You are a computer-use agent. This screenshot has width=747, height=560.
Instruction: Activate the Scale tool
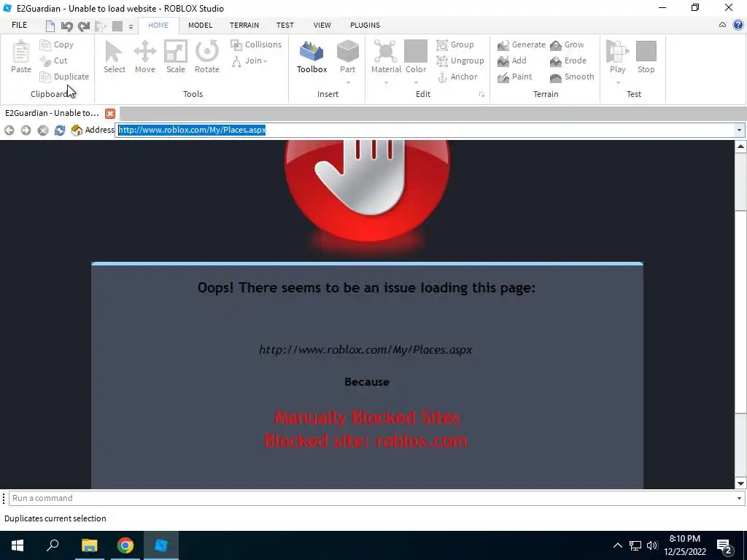pyautogui.click(x=175, y=57)
